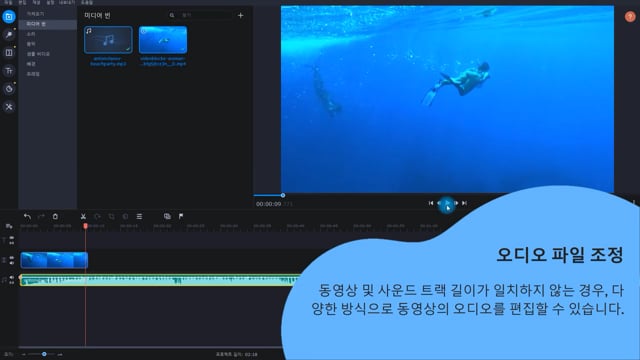Screen dimensions: 640x360
Task: Toggle visibility eye on the video track
Action: point(11,258)
